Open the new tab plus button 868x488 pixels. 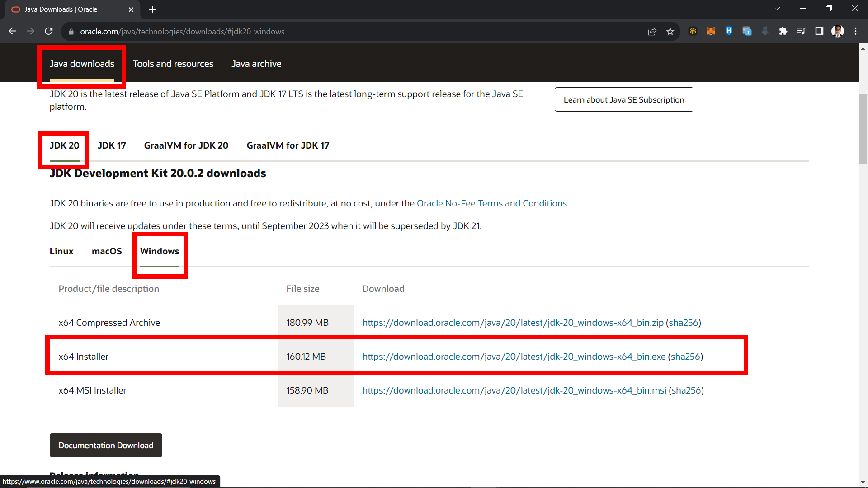[x=152, y=9]
